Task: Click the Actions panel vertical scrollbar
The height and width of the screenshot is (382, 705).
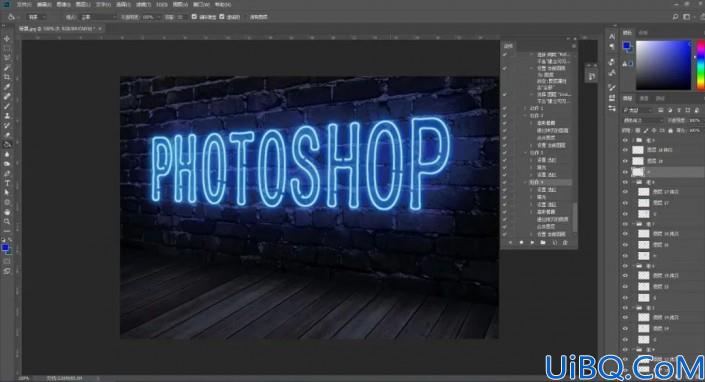Action: pos(575,217)
